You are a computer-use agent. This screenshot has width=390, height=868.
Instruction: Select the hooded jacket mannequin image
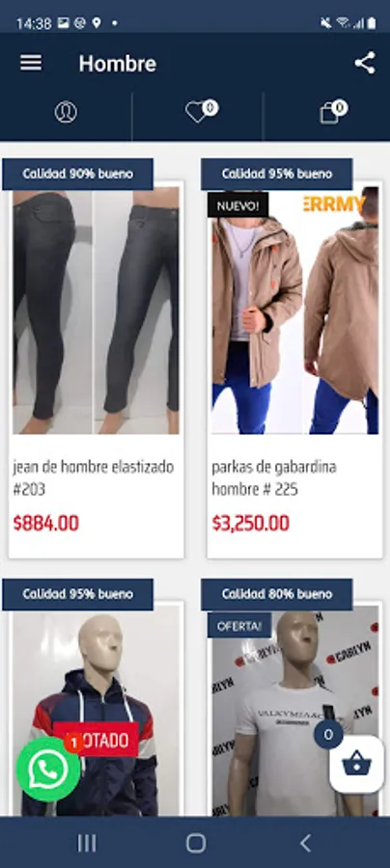click(96, 710)
